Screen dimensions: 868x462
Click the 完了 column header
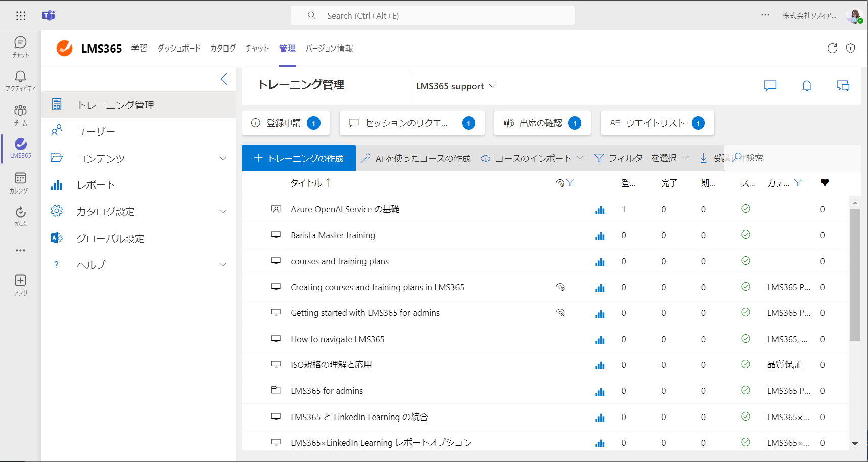(669, 183)
